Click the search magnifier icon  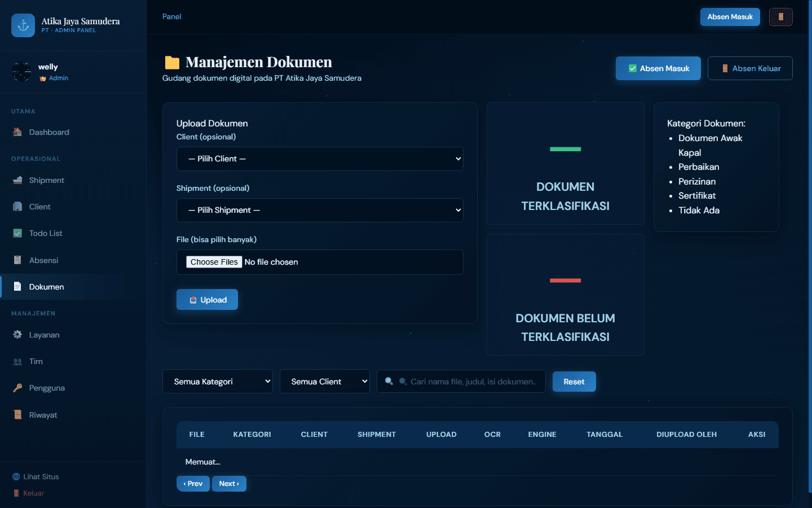[389, 382]
